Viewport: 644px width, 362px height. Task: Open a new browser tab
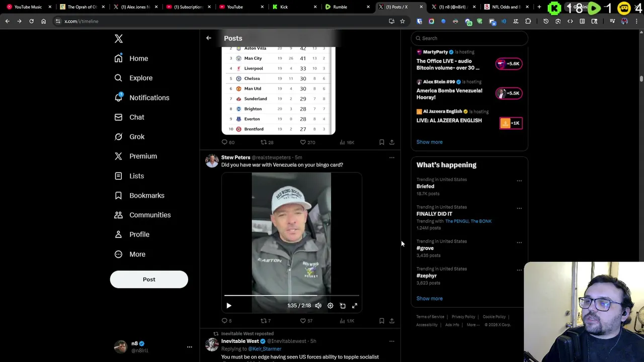(x=539, y=7)
